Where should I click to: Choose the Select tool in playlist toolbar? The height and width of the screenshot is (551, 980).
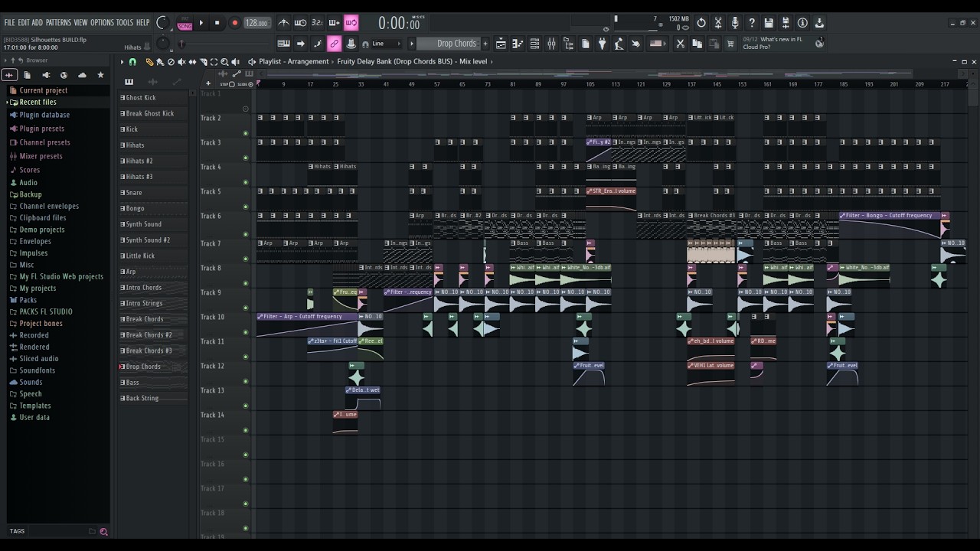click(x=214, y=61)
